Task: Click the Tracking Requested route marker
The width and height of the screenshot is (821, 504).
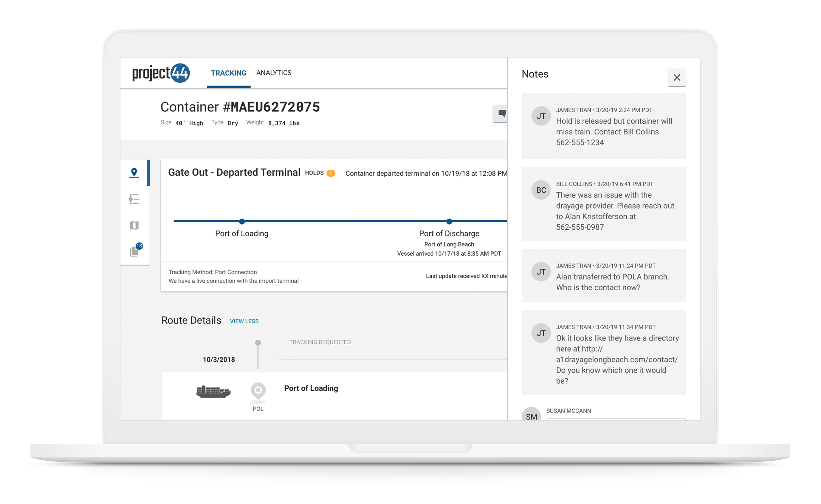Action: (x=258, y=343)
